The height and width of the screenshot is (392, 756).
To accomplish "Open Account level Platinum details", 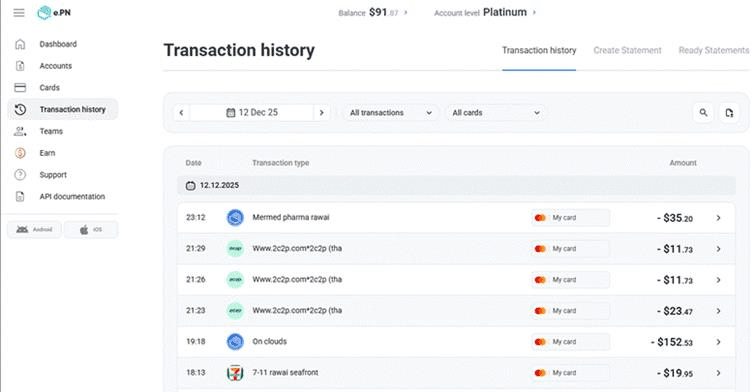I will (485, 13).
